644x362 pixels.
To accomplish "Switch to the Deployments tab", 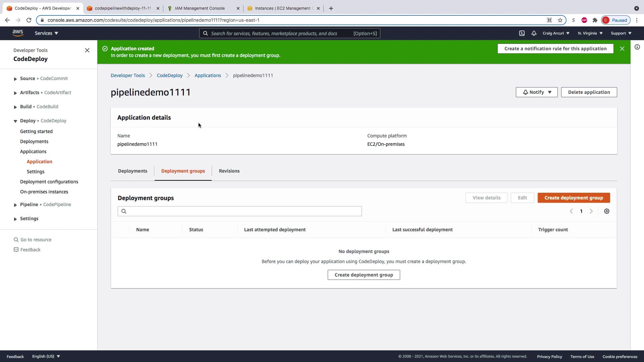I will click(x=132, y=171).
